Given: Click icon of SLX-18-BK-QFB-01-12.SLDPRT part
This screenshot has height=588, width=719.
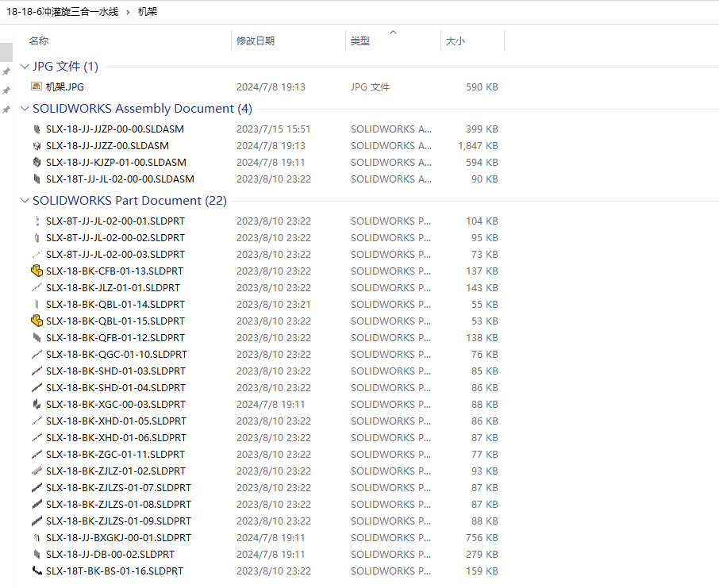Looking at the screenshot, I should (37, 337).
